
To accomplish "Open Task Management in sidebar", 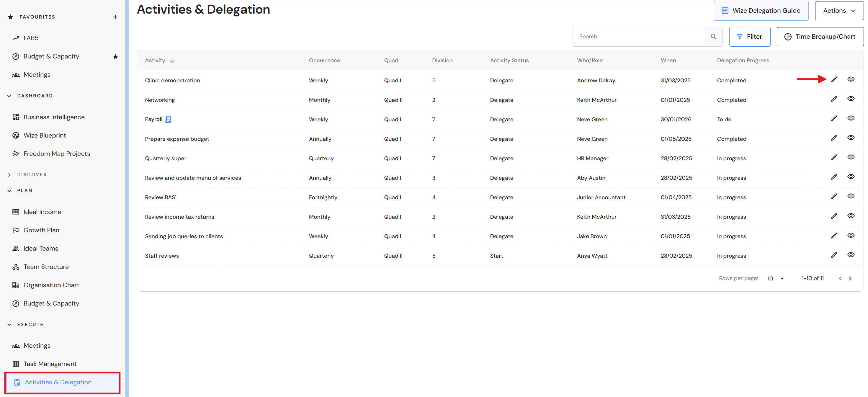I will tap(50, 364).
